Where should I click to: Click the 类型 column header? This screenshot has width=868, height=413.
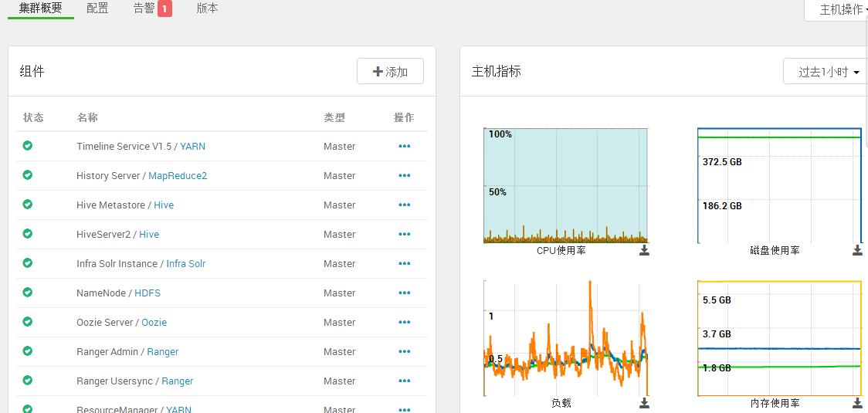[334, 117]
